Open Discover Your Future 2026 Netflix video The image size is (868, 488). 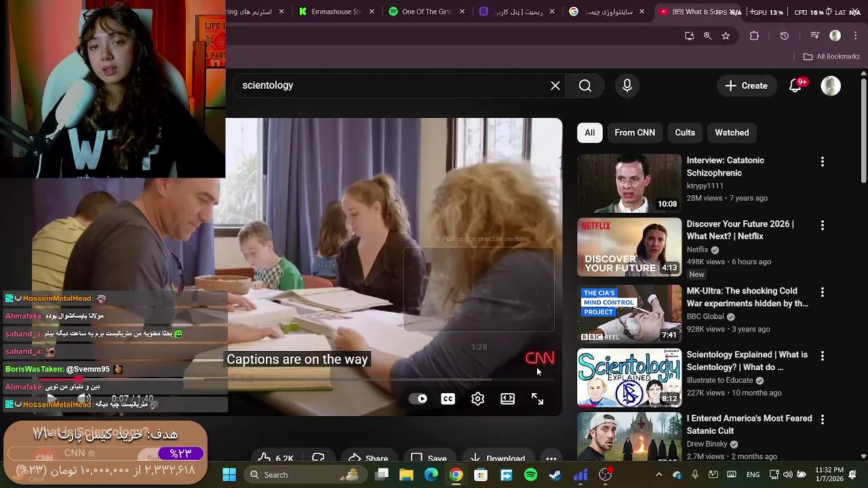click(629, 247)
